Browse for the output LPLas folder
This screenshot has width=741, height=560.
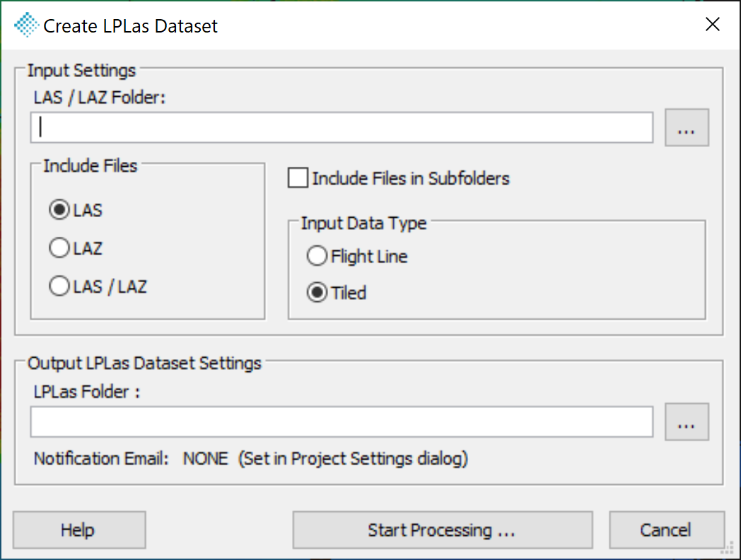[687, 421]
